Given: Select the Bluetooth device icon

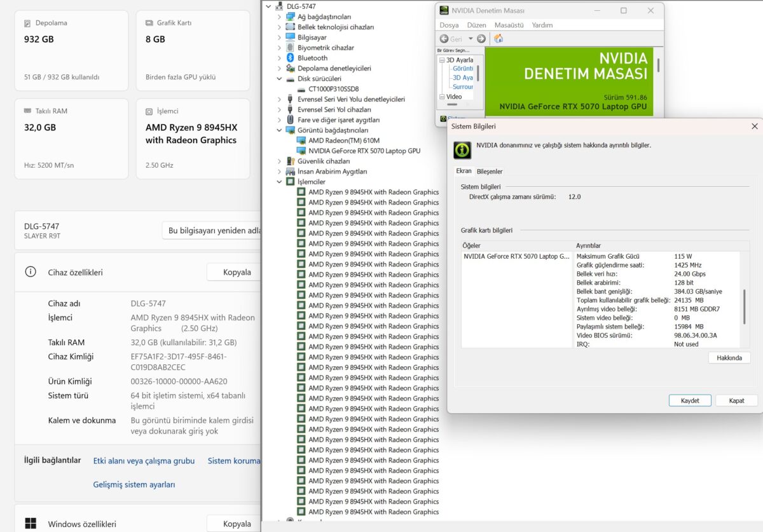Looking at the screenshot, I should coord(291,58).
